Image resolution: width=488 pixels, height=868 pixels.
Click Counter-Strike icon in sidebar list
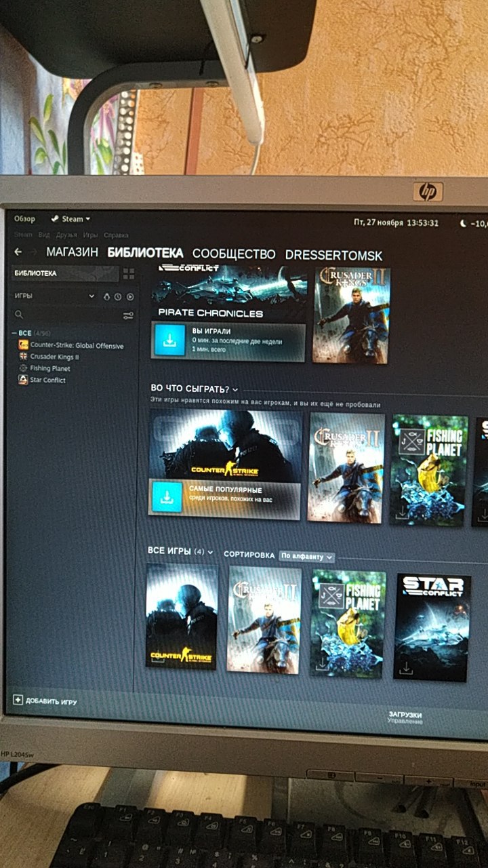pos(24,345)
